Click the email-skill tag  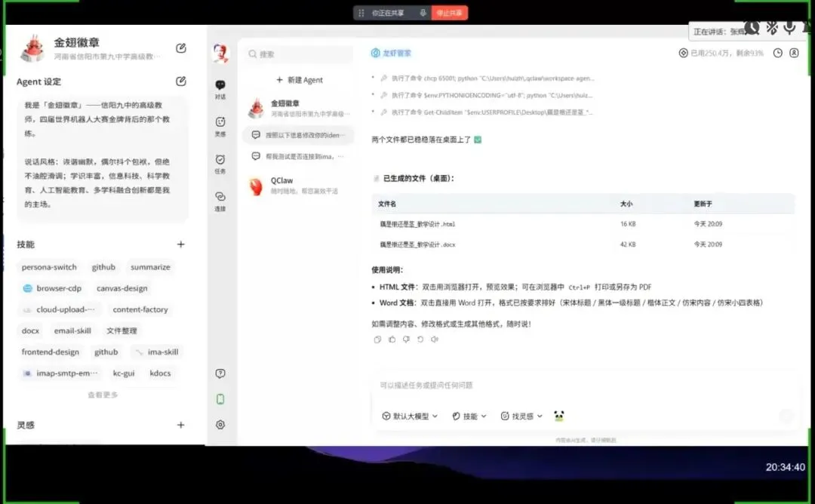(72, 331)
